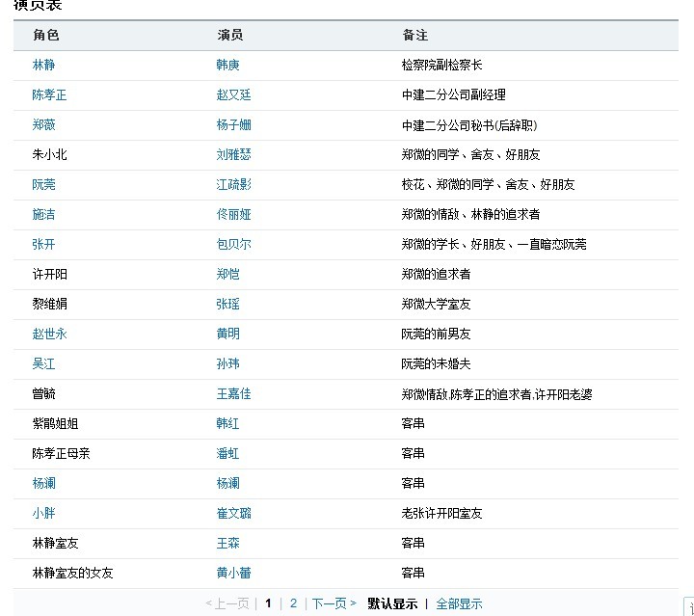Click disabled 上一页 previous page link

(x=227, y=603)
